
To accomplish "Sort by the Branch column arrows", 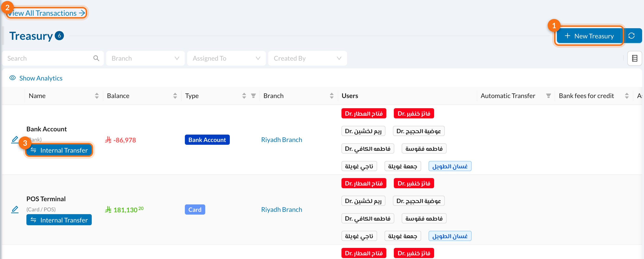I will point(331,96).
